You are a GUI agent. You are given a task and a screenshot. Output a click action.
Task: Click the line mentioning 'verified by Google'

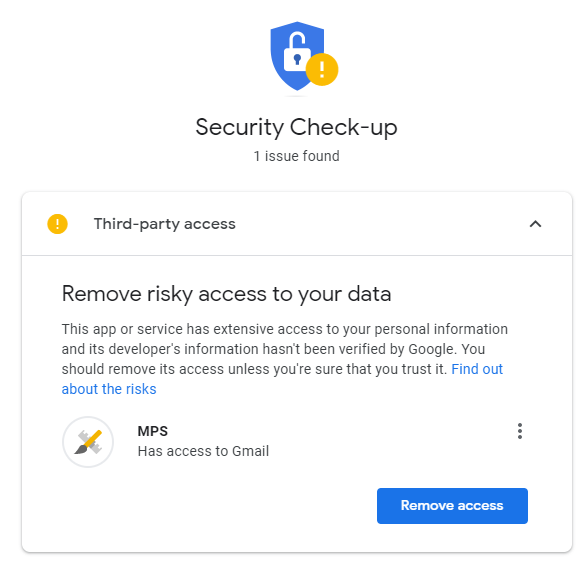[x=273, y=349]
